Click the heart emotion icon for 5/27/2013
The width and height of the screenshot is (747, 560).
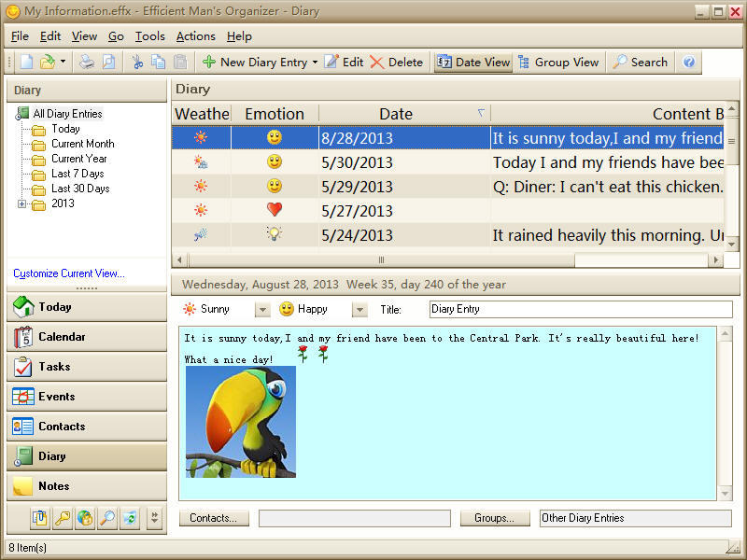(274, 209)
